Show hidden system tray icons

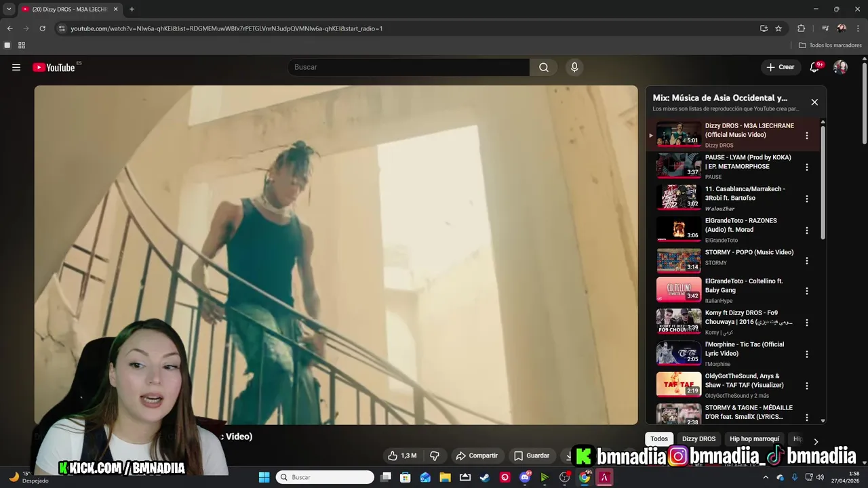pyautogui.click(x=766, y=477)
